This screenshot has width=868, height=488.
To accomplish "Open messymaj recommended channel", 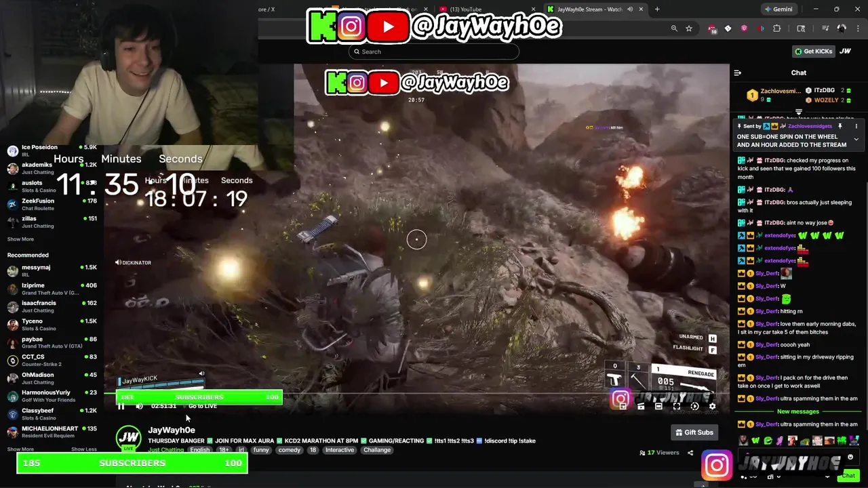I will click(52, 271).
